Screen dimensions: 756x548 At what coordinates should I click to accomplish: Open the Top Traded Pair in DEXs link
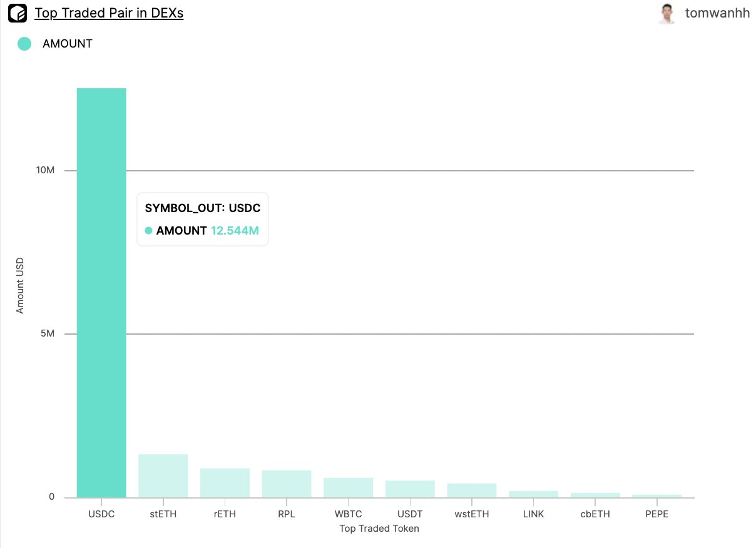109,13
